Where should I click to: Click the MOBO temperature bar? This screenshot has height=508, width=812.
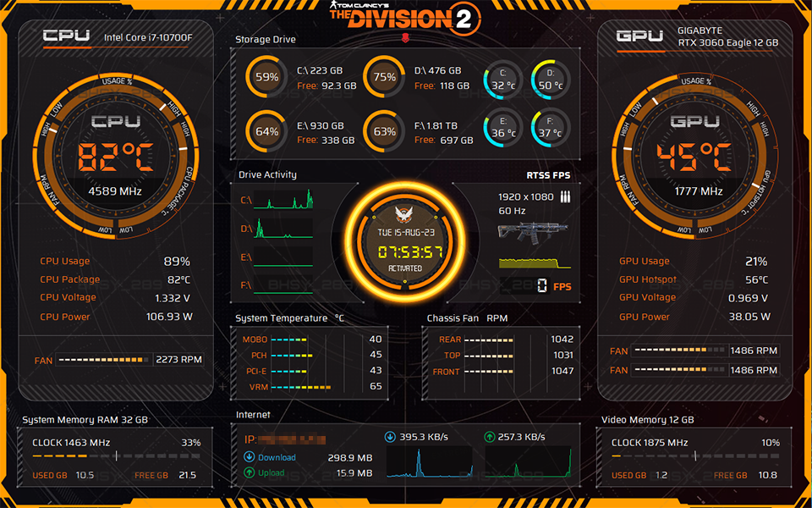point(289,340)
